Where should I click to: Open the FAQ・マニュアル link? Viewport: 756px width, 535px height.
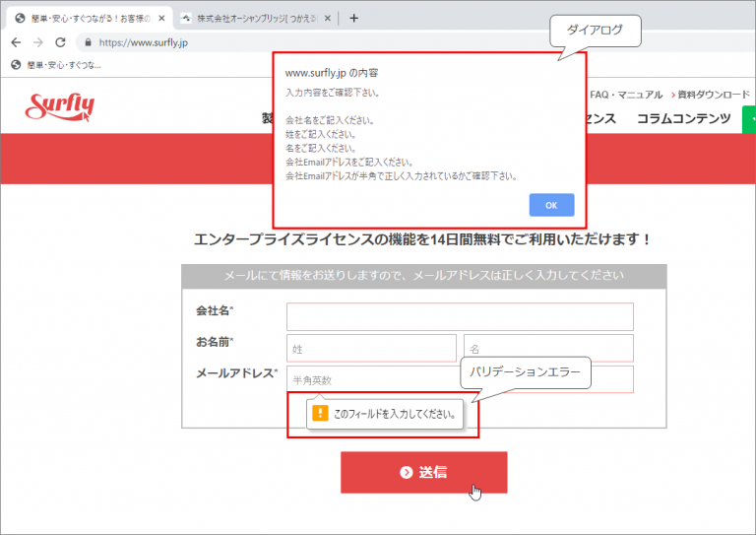(626, 95)
